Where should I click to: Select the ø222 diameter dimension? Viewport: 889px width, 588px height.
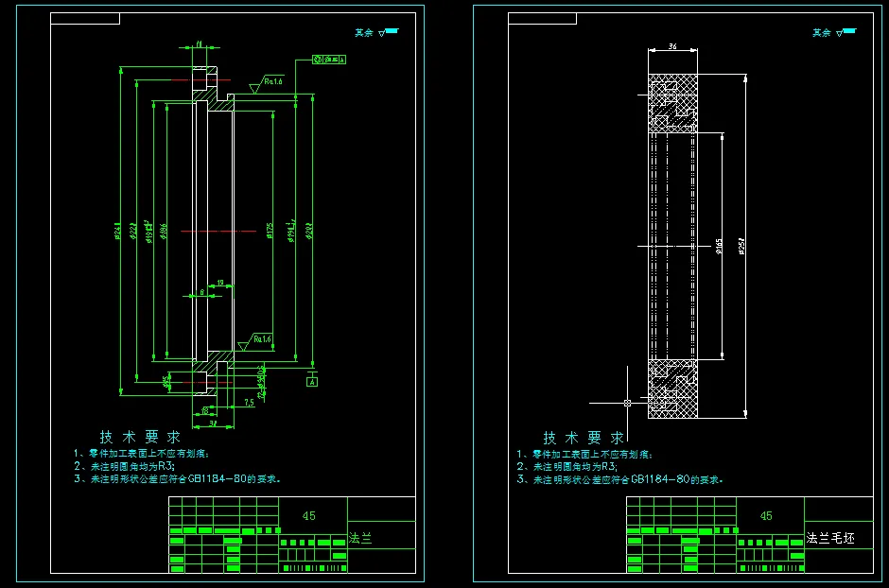click(133, 231)
